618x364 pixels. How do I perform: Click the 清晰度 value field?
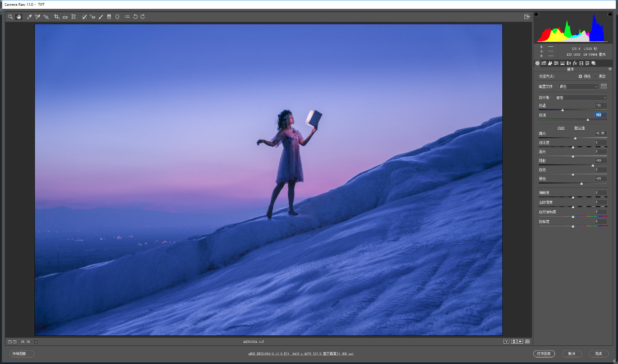[x=601, y=193]
